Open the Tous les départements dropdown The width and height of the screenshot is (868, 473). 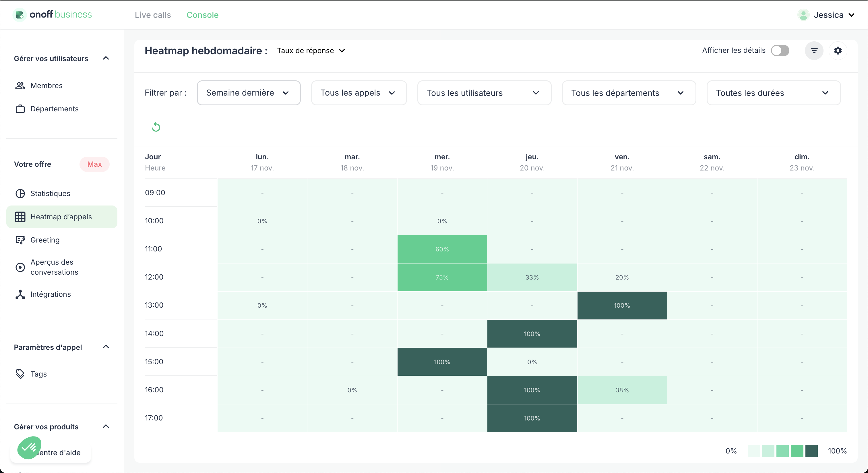tap(629, 93)
